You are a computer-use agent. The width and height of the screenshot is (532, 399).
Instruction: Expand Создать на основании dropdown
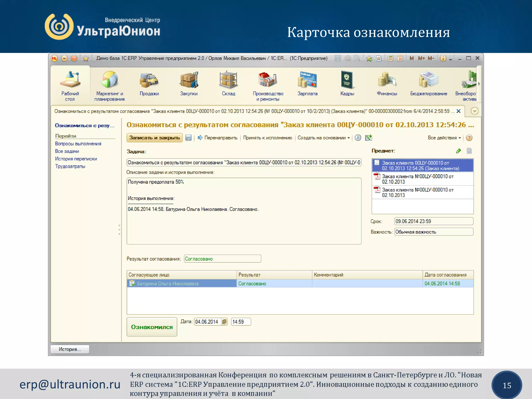[324, 138]
